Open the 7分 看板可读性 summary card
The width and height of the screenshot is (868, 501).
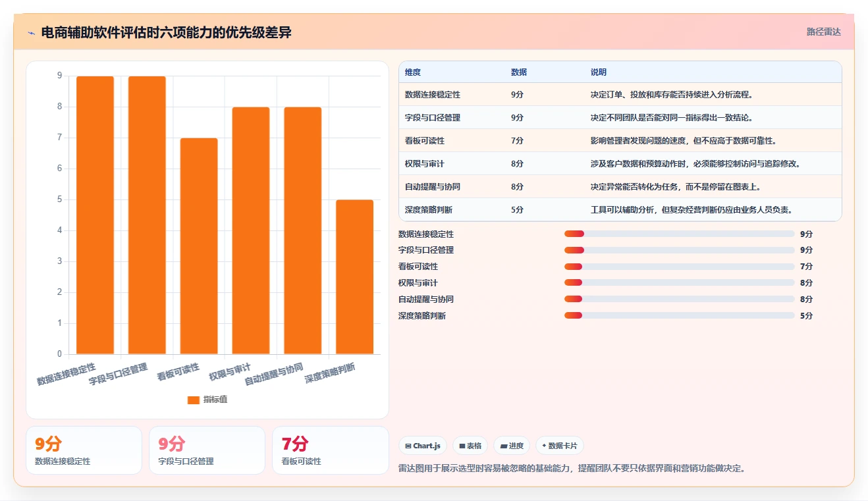point(330,450)
